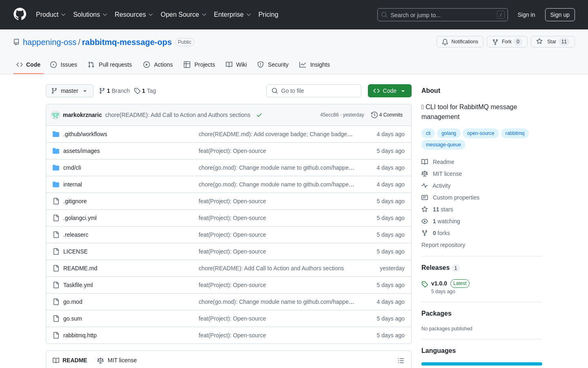View the 1 Tag link
Image resolution: width=588 pixels, height=368 pixels.
(x=145, y=91)
